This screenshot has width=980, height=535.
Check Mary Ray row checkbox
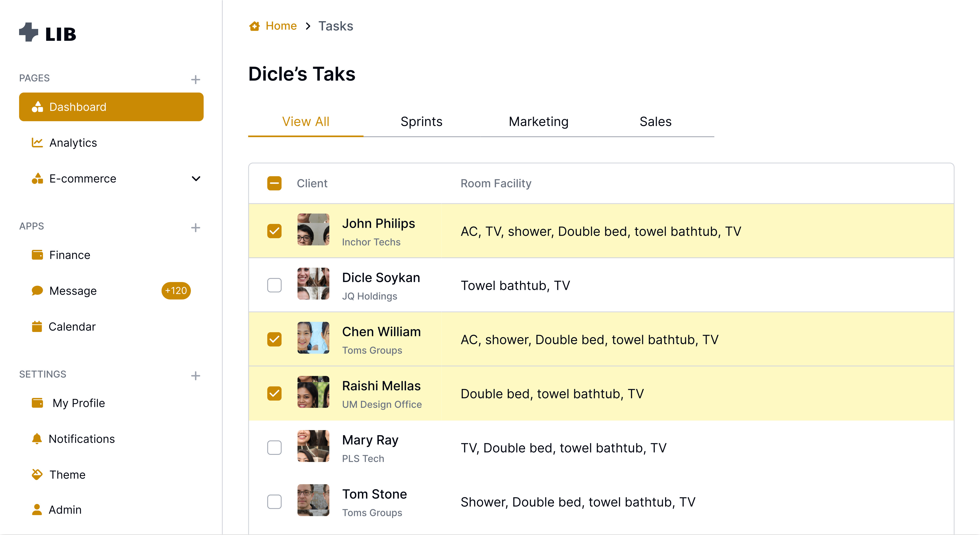coord(274,448)
